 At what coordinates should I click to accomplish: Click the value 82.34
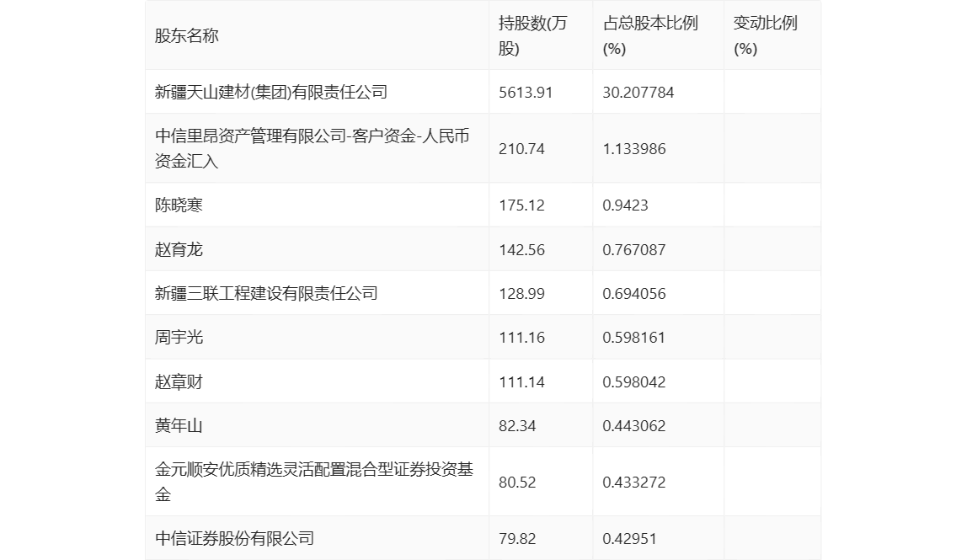click(517, 426)
